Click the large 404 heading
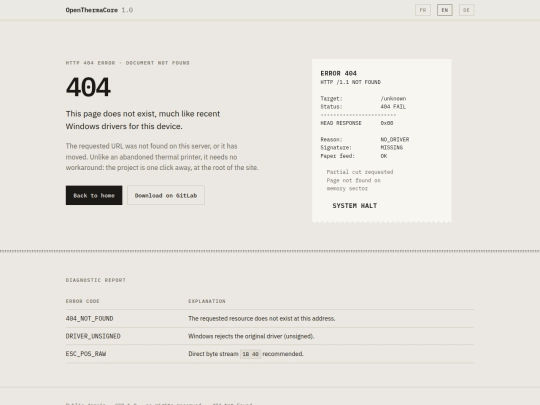540x405 pixels. click(88, 87)
